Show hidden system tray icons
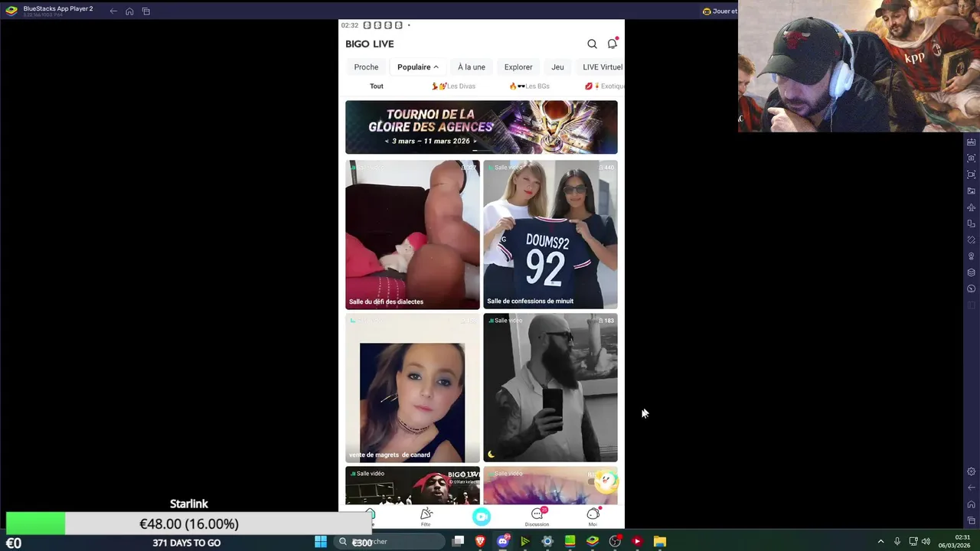 point(880,542)
